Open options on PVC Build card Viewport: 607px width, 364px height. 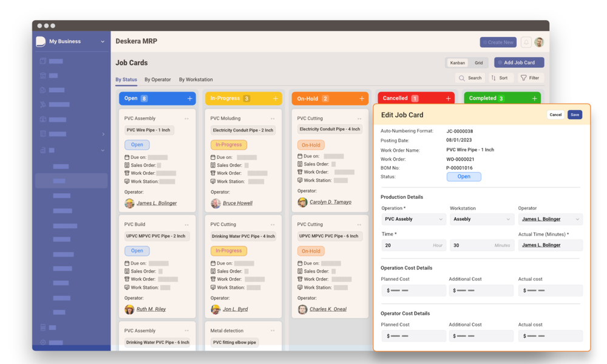(x=186, y=224)
